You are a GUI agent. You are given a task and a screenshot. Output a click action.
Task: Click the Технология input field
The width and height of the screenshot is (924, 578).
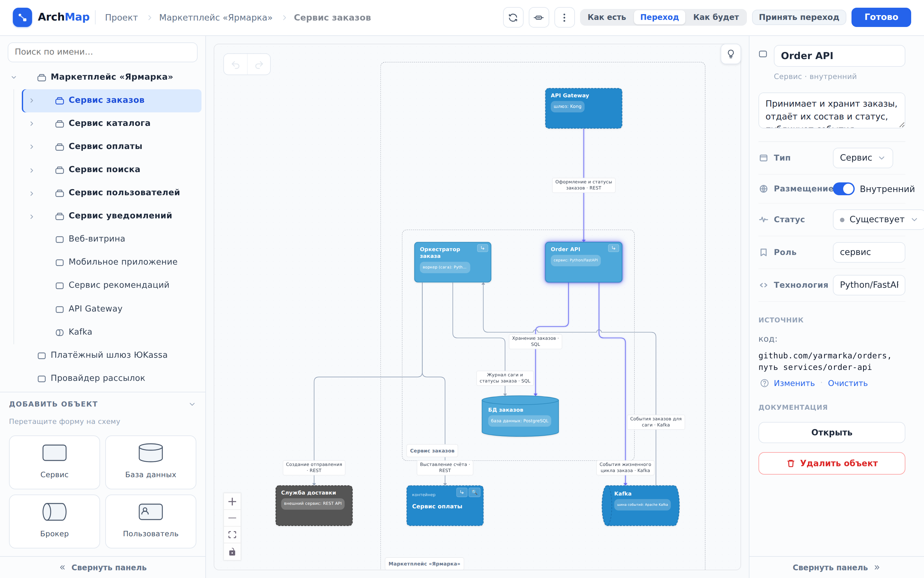pos(868,285)
